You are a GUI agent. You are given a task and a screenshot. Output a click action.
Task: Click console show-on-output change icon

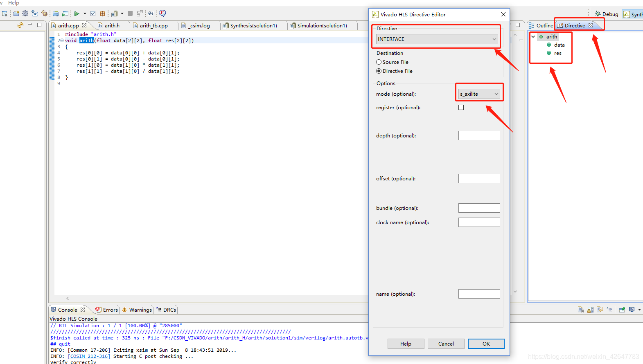coord(609,310)
